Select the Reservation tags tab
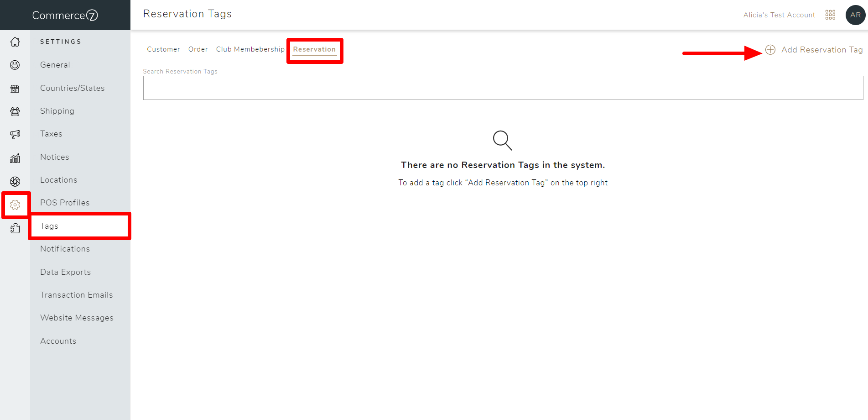Image resolution: width=868 pixels, height=420 pixels. [314, 49]
